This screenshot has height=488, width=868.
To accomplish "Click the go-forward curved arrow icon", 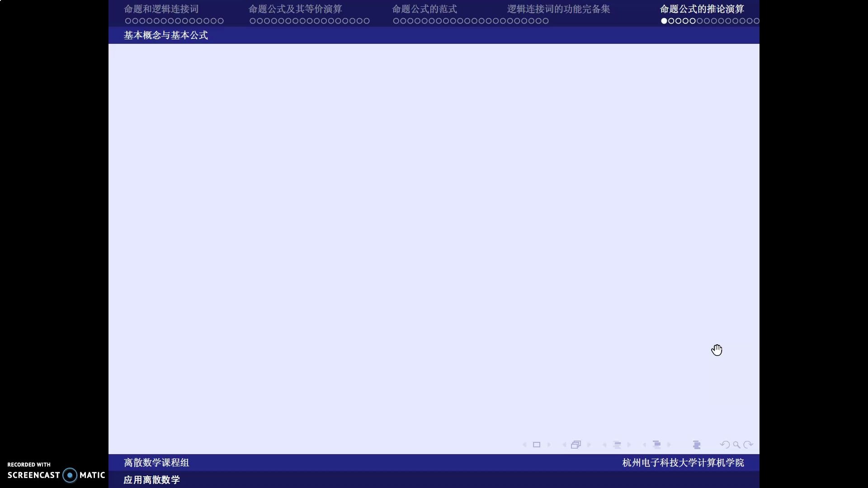I will (748, 445).
